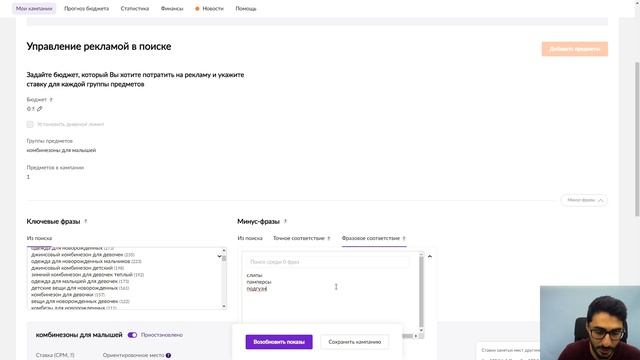Screen dimensions: 640x360
Task: Click the Приостановлено status text
Action: [x=162, y=335]
